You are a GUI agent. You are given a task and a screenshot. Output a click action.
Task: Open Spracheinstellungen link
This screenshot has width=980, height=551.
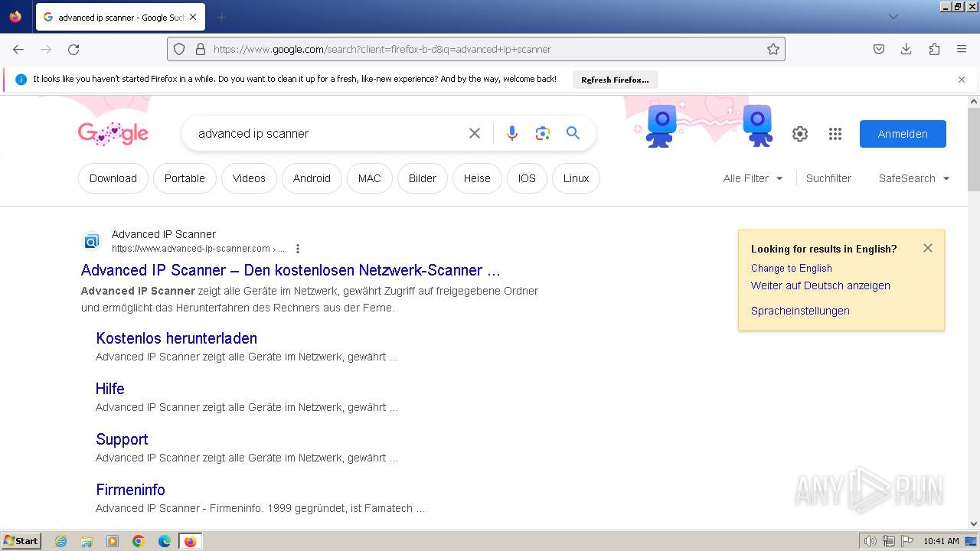800,311
